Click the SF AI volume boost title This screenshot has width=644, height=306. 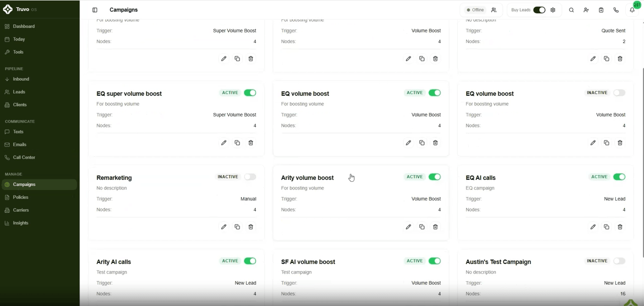click(x=308, y=262)
